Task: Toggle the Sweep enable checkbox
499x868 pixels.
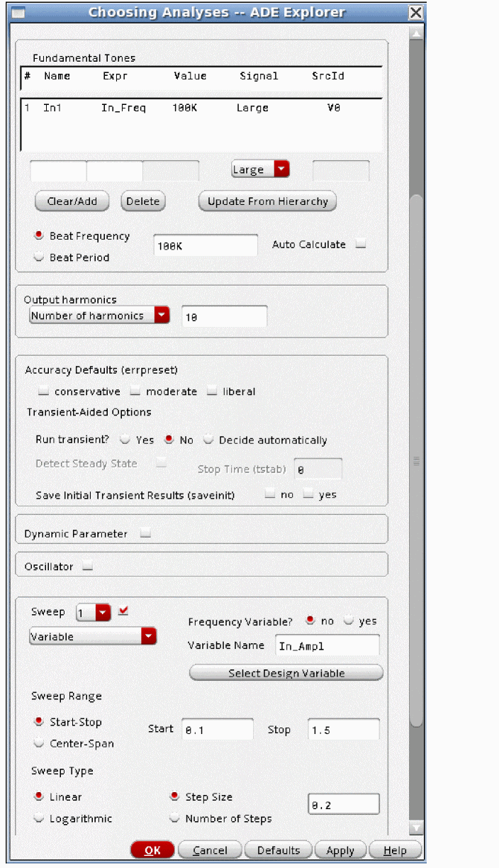Action: 123,611
